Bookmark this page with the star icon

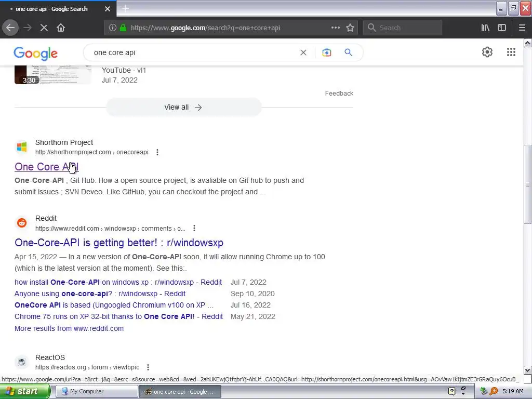tap(350, 28)
